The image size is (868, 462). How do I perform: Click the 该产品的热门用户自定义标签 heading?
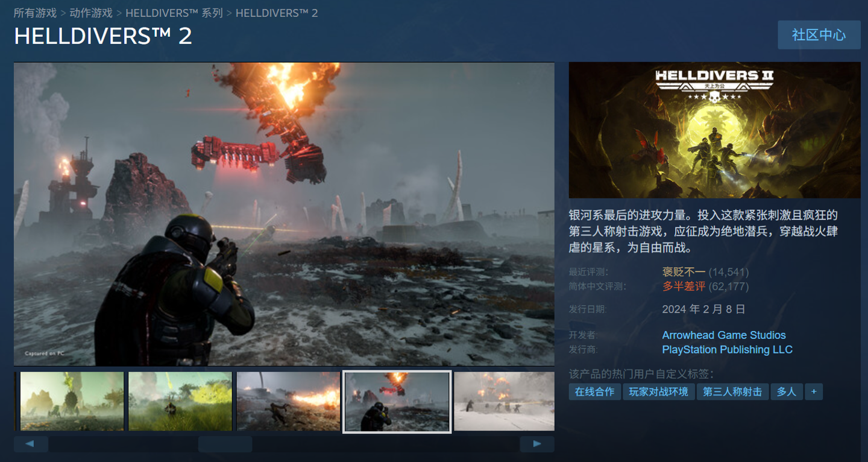641,374
